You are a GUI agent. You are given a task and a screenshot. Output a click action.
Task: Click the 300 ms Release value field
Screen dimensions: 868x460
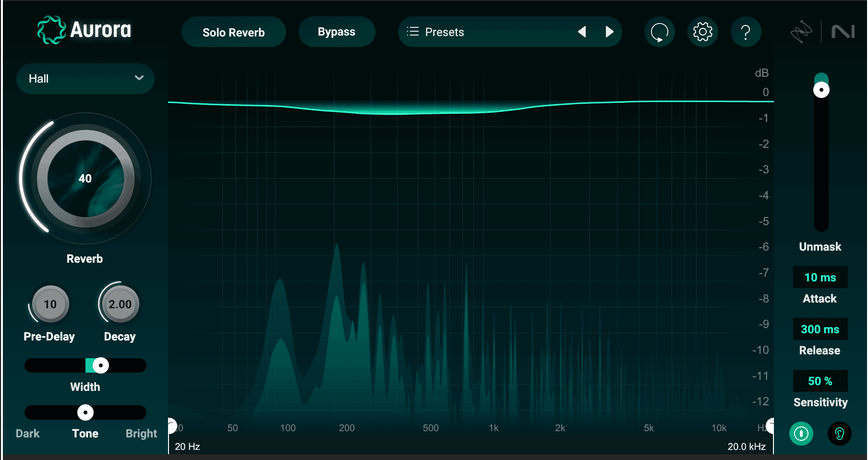820,329
